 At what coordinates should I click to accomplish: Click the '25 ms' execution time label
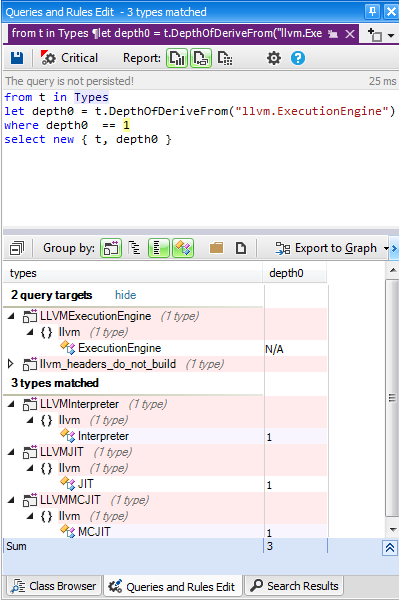[382, 81]
